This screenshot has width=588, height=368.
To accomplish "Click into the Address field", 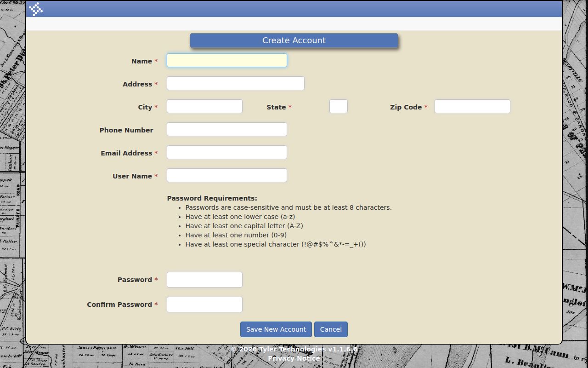I will pyautogui.click(x=236, y=83).
